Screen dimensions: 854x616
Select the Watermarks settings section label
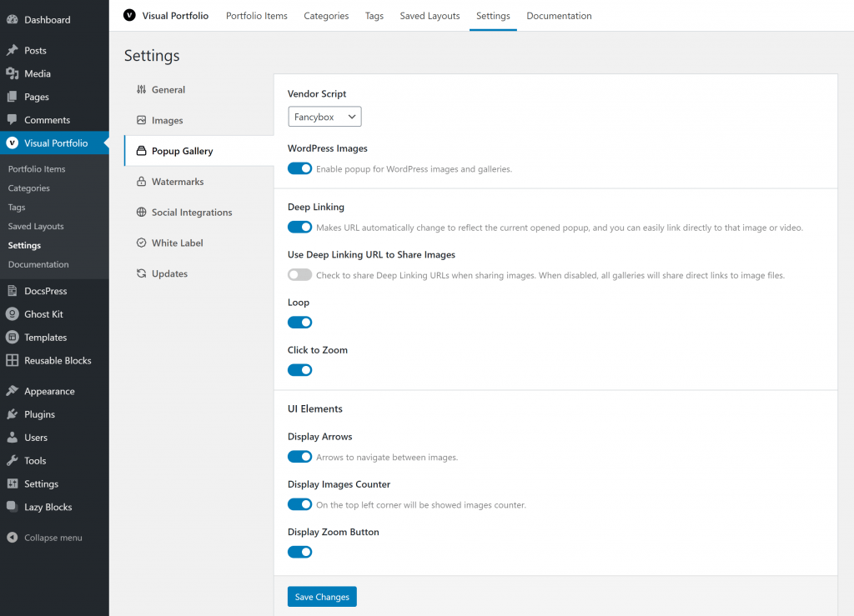click(x=178, y=181)
